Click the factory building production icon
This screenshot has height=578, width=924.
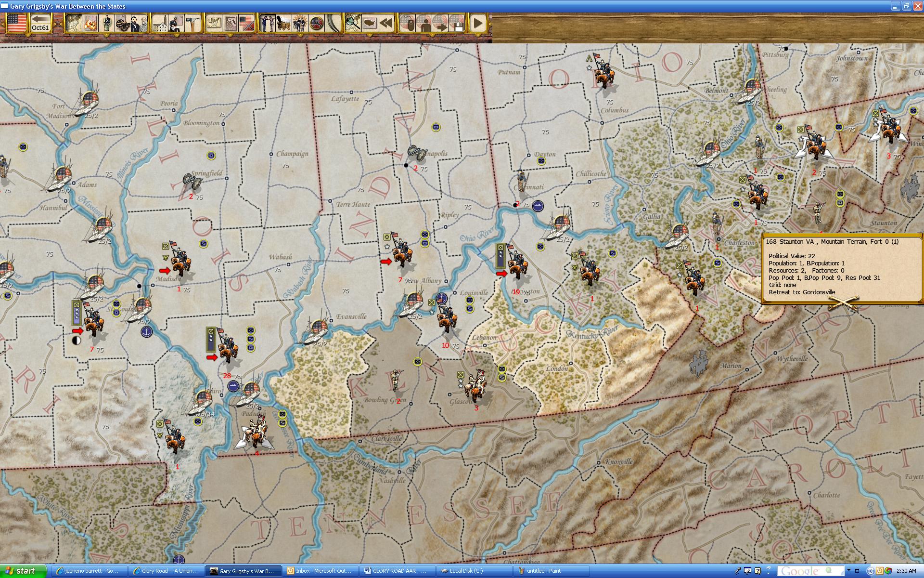point(160,23)
